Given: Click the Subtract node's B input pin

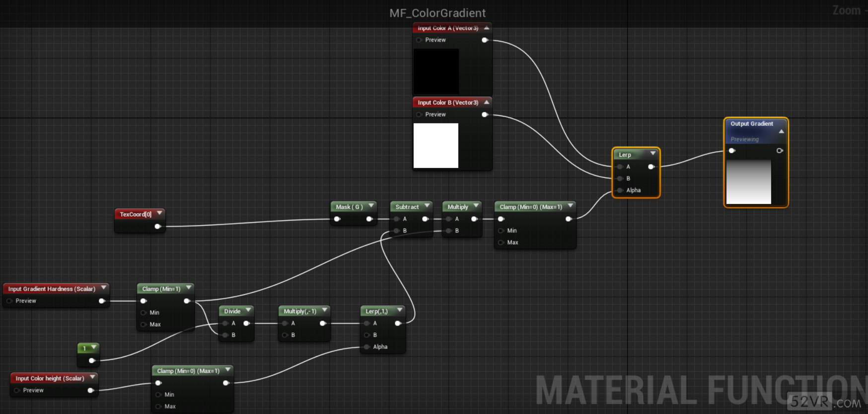Looking at the screenshot, I should (396, 231).
